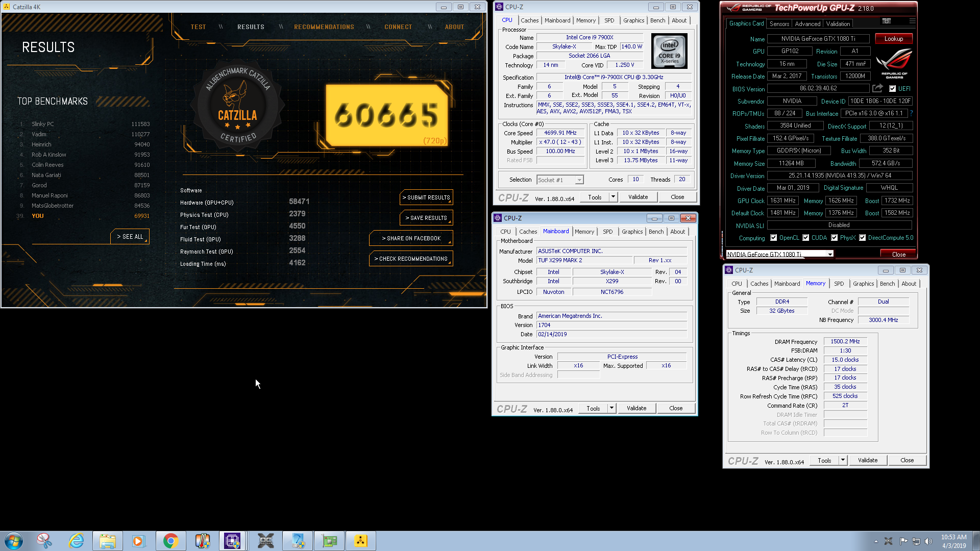Select the yellow Catzilla taskbar icon

click(x=361, y=541)
